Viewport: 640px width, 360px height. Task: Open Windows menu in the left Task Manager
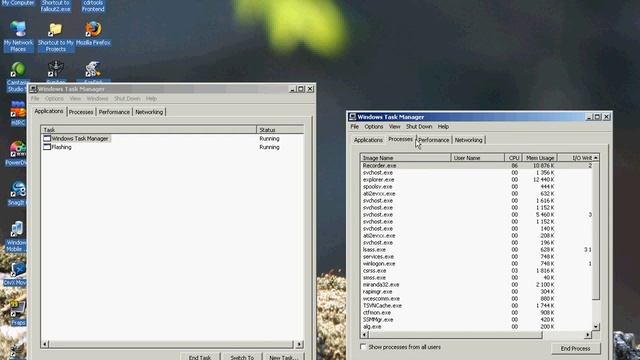(97, 98)
